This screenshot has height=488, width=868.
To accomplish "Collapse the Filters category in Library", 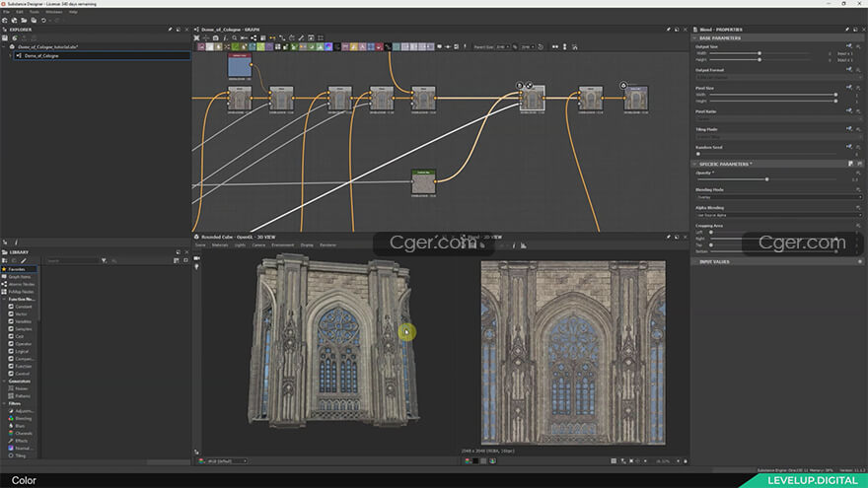I will click(x=4, y=404).
